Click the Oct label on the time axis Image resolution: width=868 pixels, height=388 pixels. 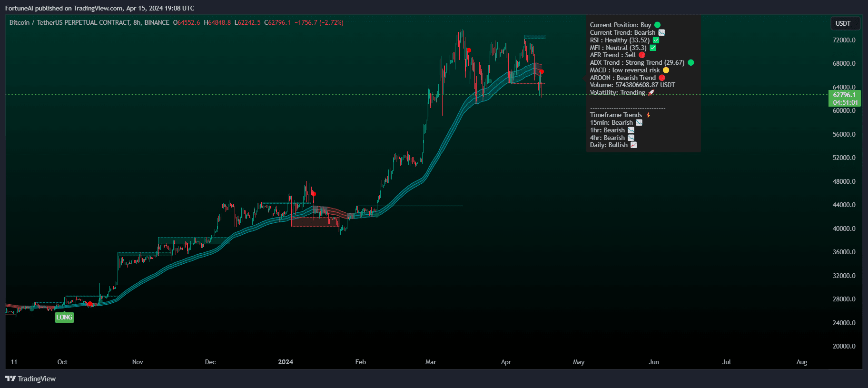62,362
